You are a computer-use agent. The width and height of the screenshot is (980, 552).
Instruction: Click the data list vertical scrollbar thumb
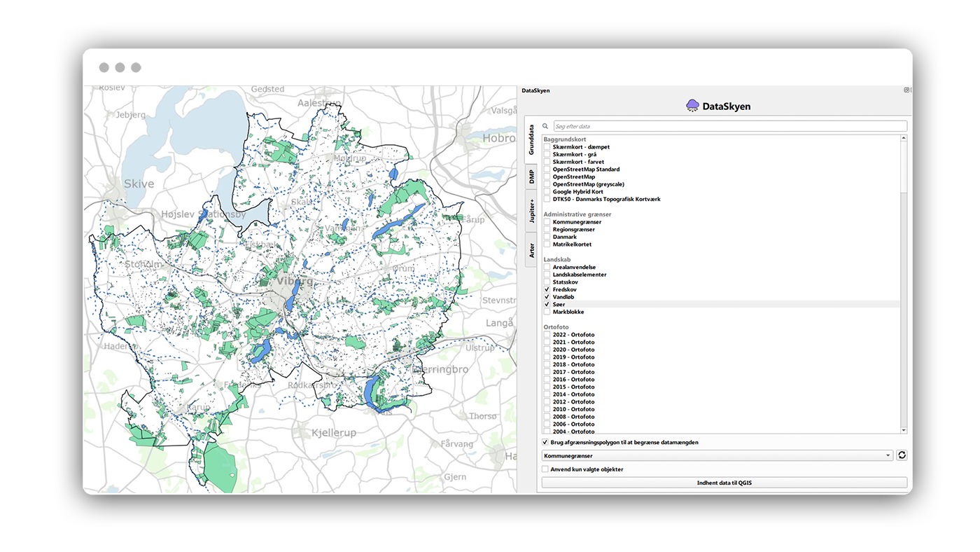pos(903,168)
